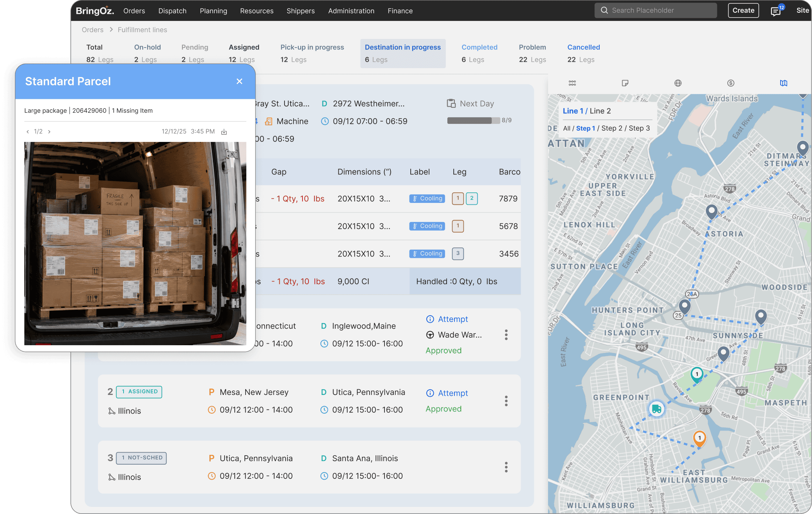Open the Attempt info icon for Inglewood, Maine
Viewport: 812px width, 514px height.
tap(430, 319)
